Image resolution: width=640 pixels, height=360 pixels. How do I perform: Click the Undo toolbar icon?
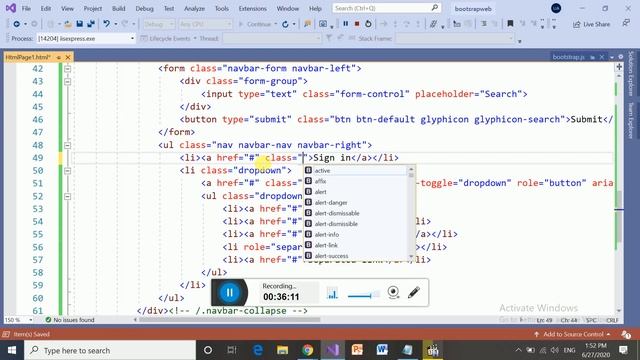(x=107, y=24)
